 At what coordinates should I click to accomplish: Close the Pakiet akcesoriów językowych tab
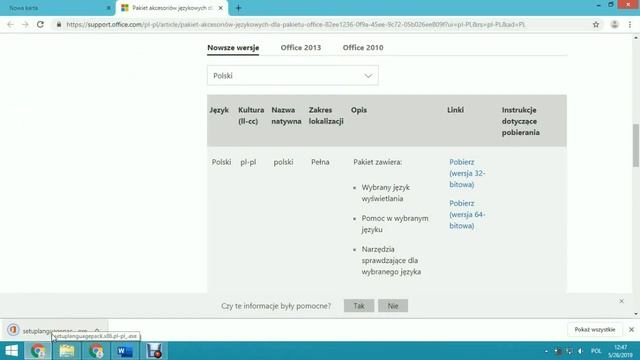[220, 8]
